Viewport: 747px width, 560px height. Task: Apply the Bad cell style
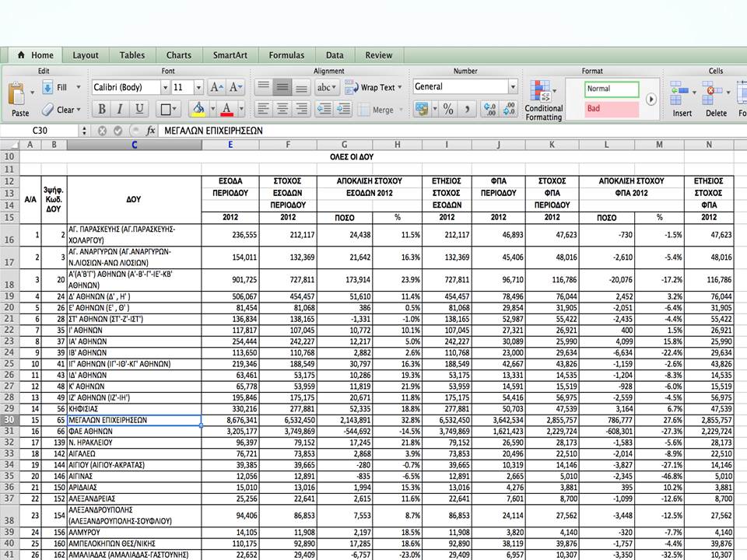pos(612,109)
